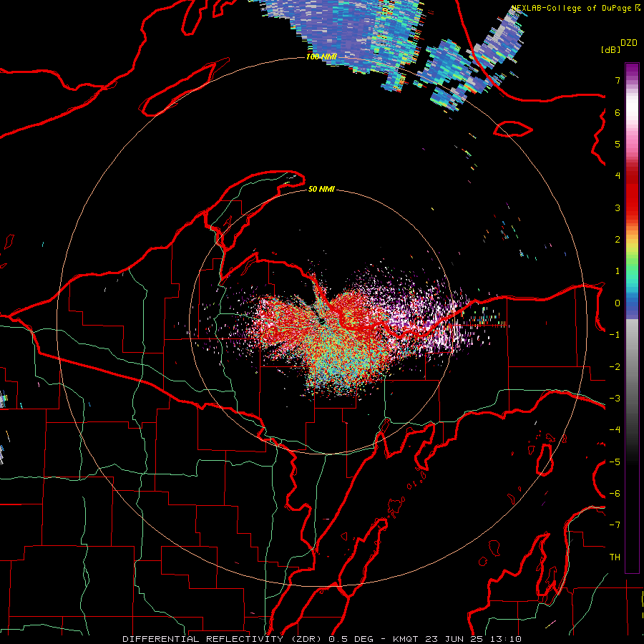Click the NEXLAB-College of DuPage credit text
The width and height of the screenshot is (644, 644).
[x=576, y=8]
